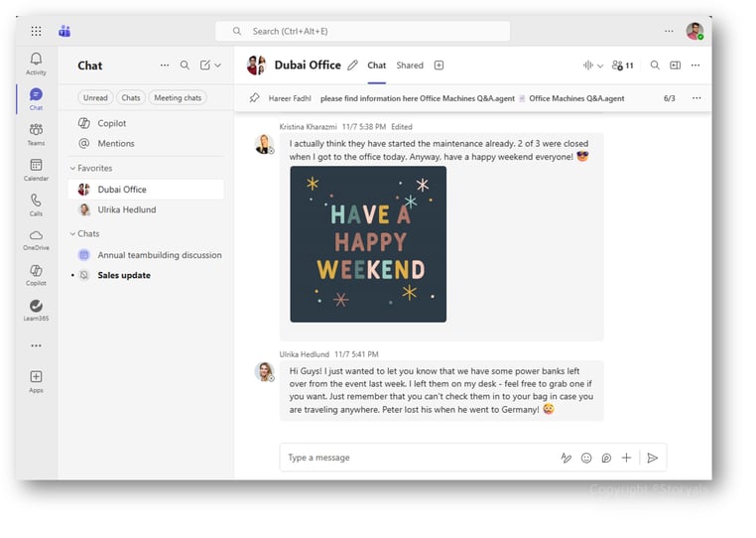Screen dimensions: 756x538
Task: Click the Type a message field
Action: [417, 458]
